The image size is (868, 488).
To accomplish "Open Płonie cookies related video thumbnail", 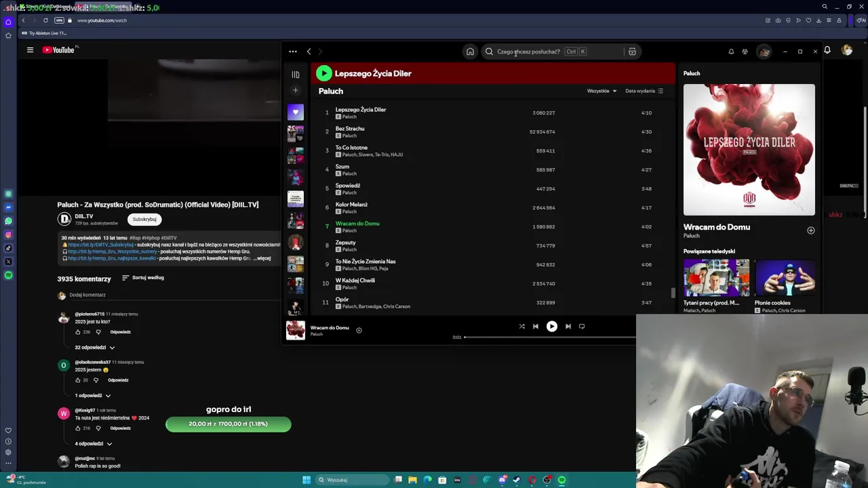I will click(x=785, y=278).
